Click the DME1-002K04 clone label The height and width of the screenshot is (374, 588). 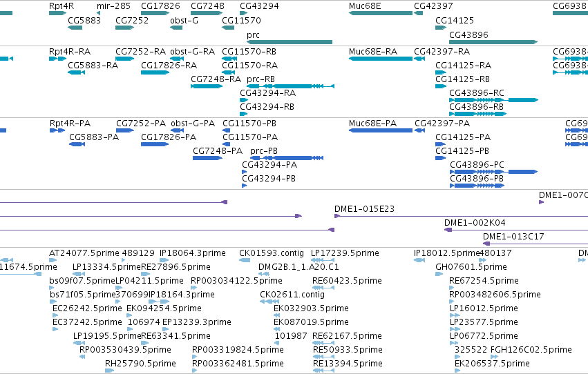point(475,223)
